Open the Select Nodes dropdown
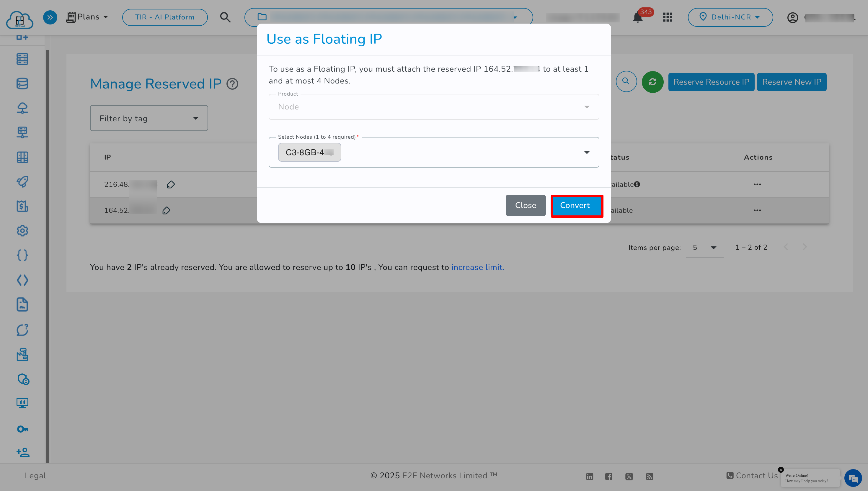This screenshot has width=868, height=491. pos(587,152)
